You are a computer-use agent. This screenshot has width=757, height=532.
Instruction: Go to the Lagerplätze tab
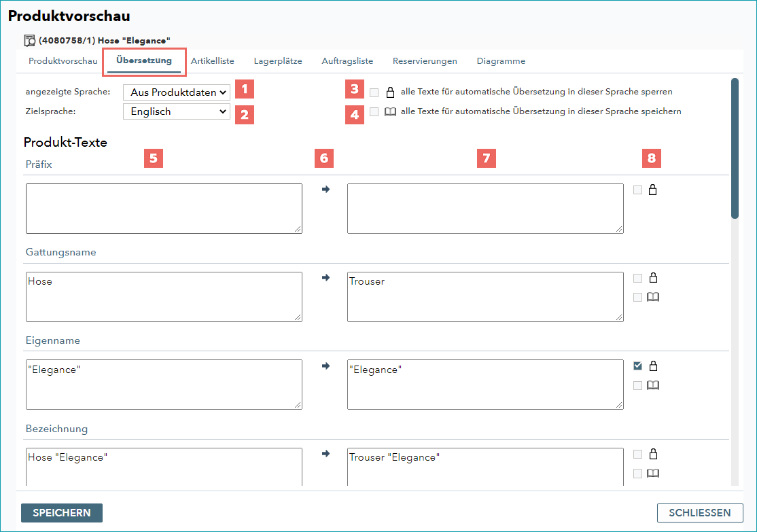278,61
